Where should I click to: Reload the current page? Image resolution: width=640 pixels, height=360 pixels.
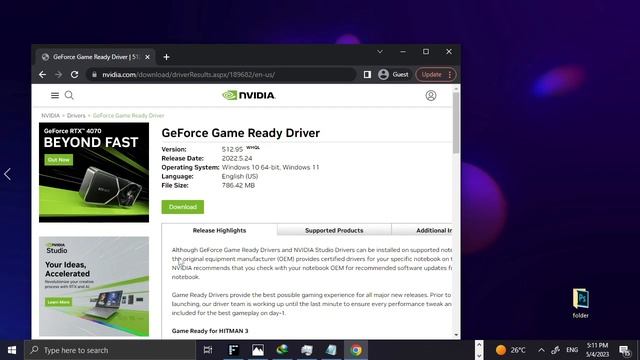[x=74, y=74]
